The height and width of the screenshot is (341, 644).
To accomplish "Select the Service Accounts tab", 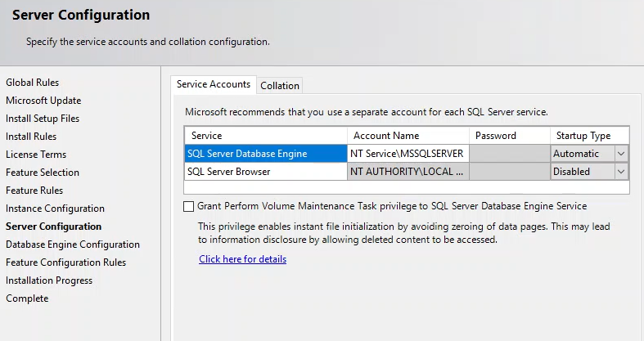I will pyautogui.click(x=214, y=84).
